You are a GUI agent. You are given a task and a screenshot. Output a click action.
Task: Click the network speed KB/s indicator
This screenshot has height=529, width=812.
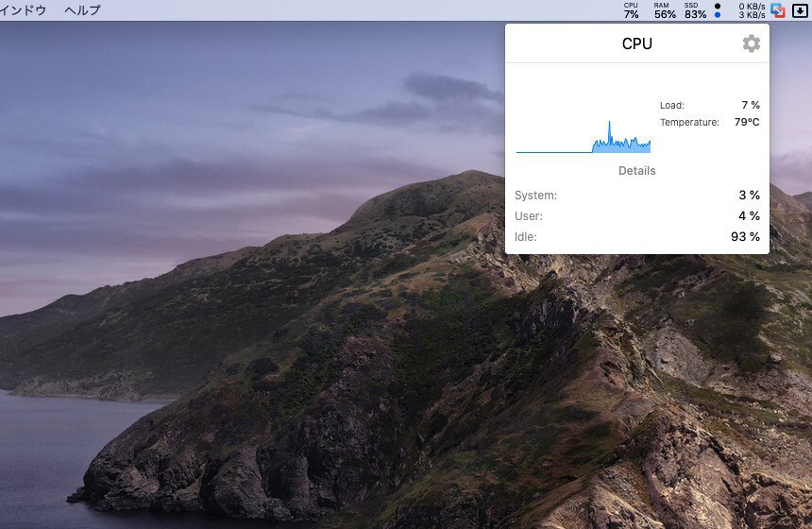click(x=752, y=10)
